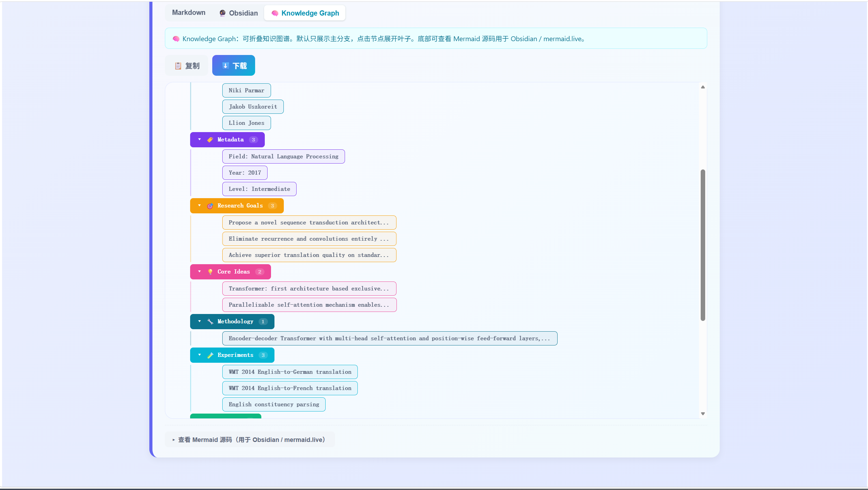Click the test tube icon beside Experiments
868x490 pixels.
tap(210, 355)
